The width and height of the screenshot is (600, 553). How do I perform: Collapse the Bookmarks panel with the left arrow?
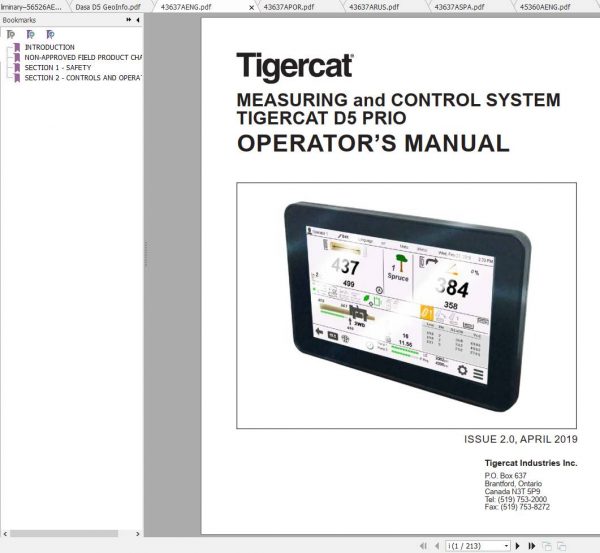click(x=138, y=20)
